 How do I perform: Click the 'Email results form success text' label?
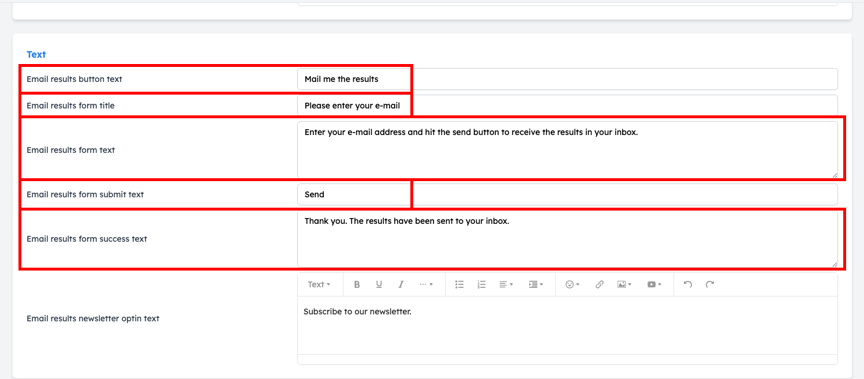87,239
